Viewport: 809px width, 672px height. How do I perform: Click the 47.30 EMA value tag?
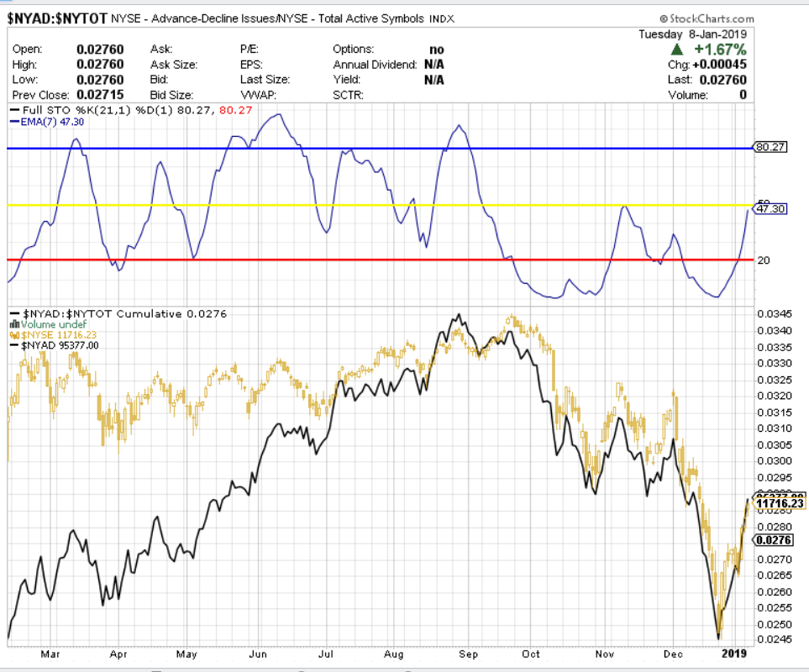click(x=770, y=208)
